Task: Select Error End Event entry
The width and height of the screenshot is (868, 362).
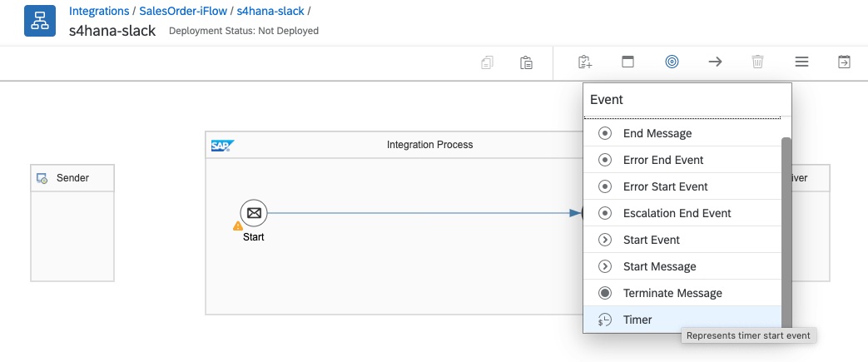Action: [682, 160]
